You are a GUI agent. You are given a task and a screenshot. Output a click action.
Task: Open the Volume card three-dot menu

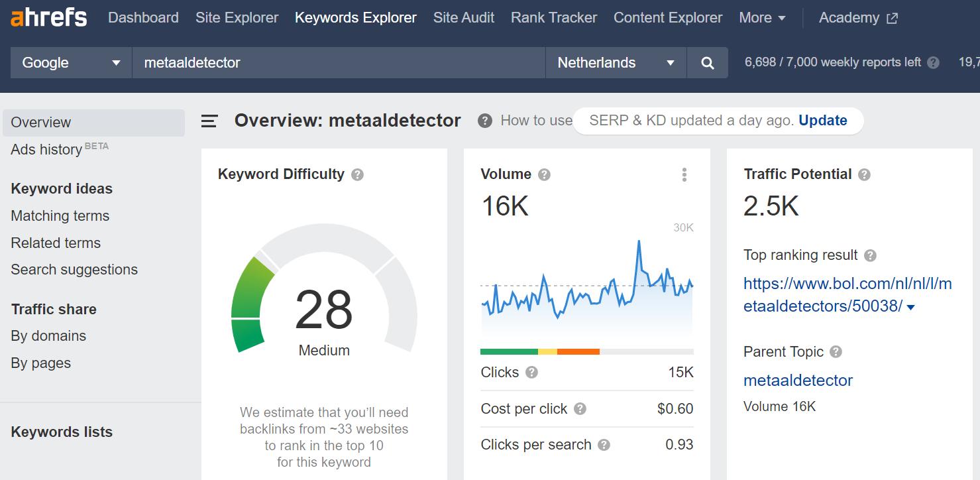(684, 175)
